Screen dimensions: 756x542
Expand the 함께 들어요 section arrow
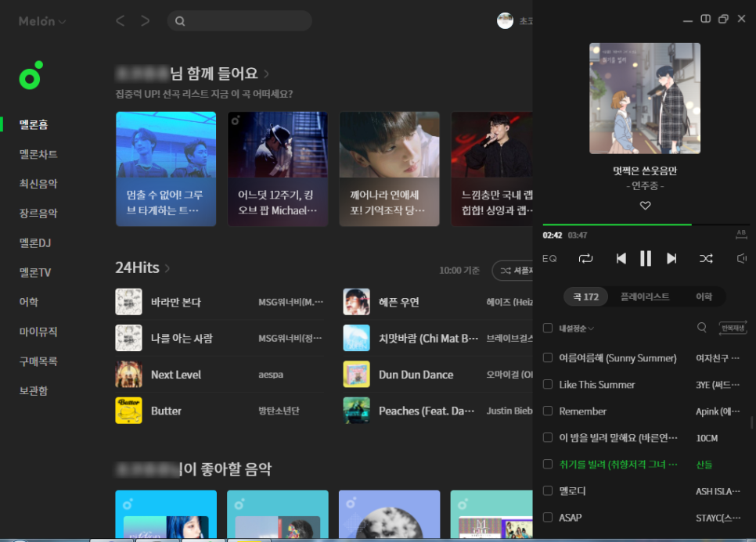(266, 74)
